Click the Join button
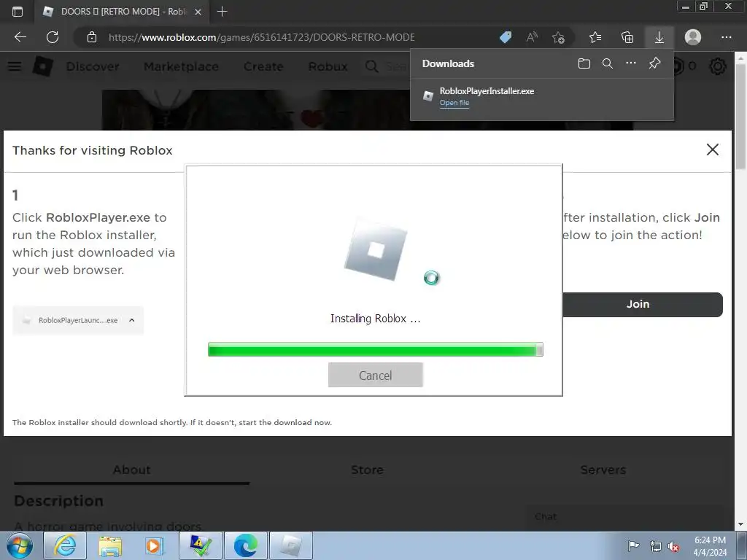The width and height of the screenshot is (747, 560). pos(642,304)
